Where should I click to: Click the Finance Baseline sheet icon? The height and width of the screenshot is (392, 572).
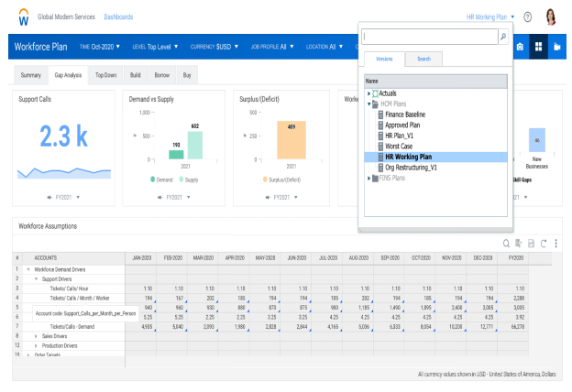pos(380,114)
